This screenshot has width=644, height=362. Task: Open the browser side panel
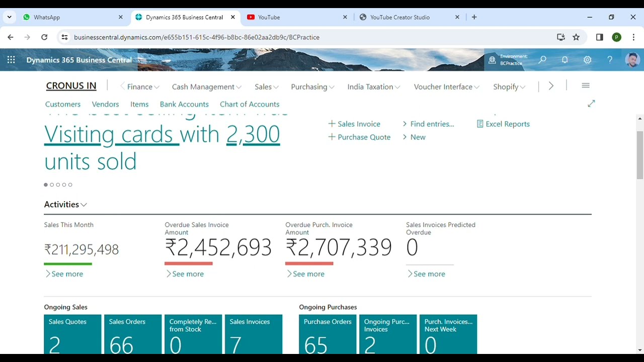(600, 37)
